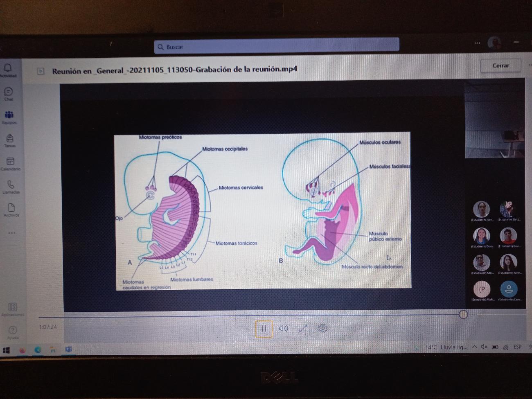
Task: Click the Ayuda help icon
Action: pyautogui.click(x=13, y=330)
